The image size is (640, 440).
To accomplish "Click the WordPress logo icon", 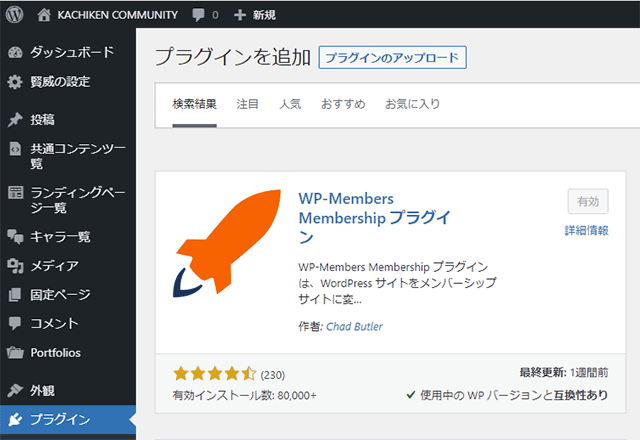I will tap(14, 15).
